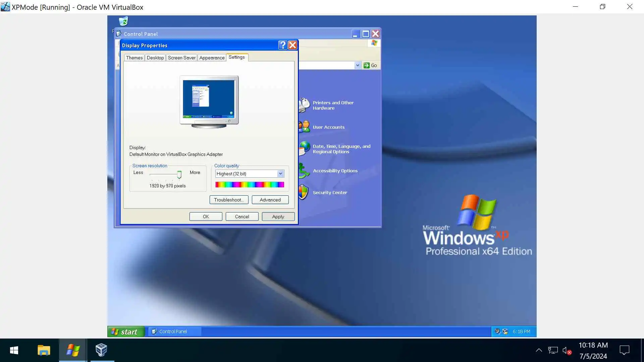
Task: Click the muted speaker tray icon
Action: [x=567, y=350]
